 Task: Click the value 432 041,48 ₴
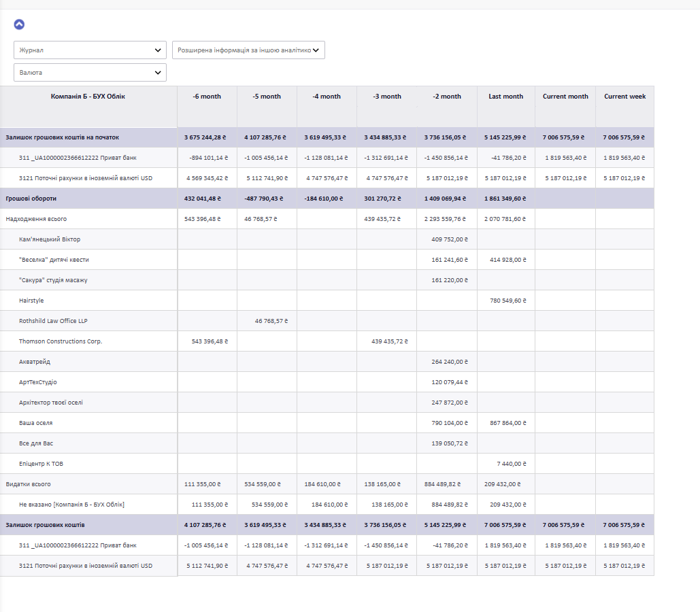(x=203, y=199)
